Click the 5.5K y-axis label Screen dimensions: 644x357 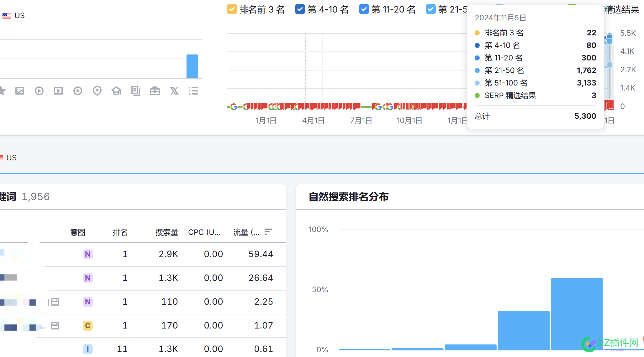tap(628, 33)
